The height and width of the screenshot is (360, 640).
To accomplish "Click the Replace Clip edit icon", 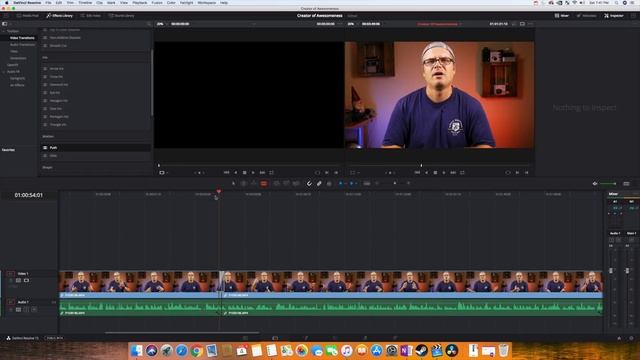I will click(x=296, y=184).
